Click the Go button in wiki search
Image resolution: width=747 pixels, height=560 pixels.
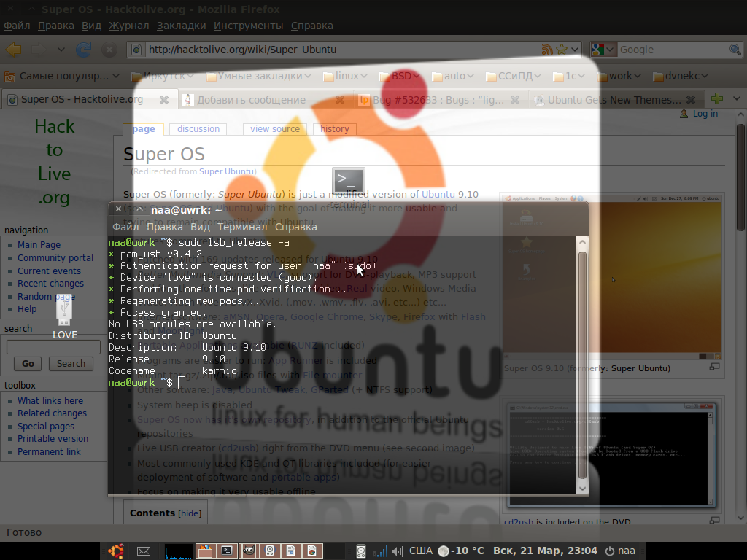pos(28,364)
